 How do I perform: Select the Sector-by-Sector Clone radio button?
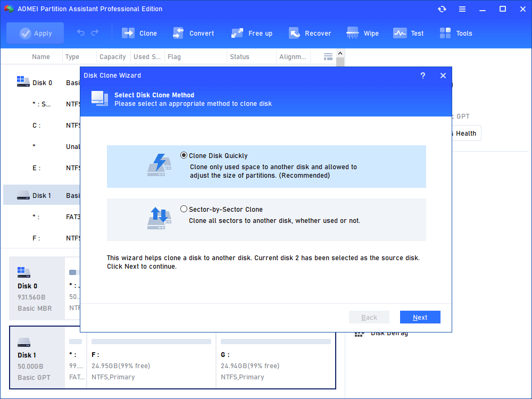[x=184, y=209]
